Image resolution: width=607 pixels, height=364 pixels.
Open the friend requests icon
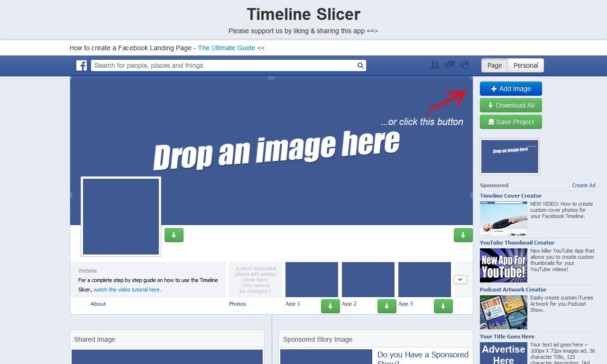tap(434, 65)
